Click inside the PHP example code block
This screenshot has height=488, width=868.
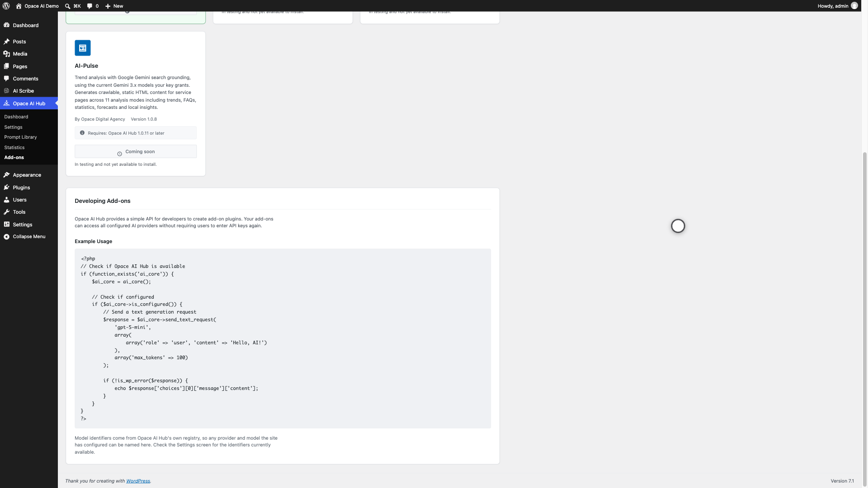[x=283, y=338]
